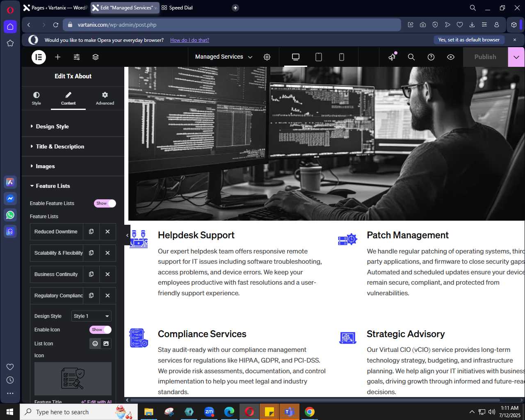This screenshot has width=525, height=420.
Task: Switch to desktop preview mode
Action: click(296, 57)
